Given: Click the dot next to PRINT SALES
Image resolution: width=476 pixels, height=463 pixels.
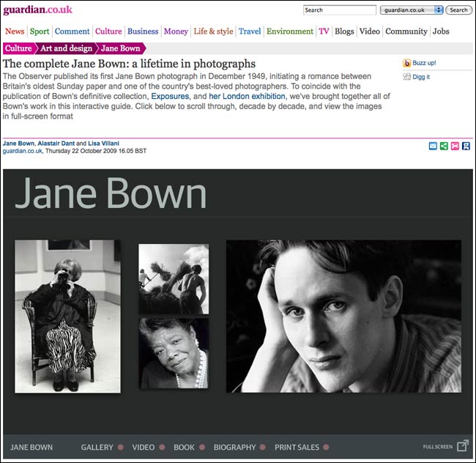Looking at the screenshot, I should click(x=326, y=447).
